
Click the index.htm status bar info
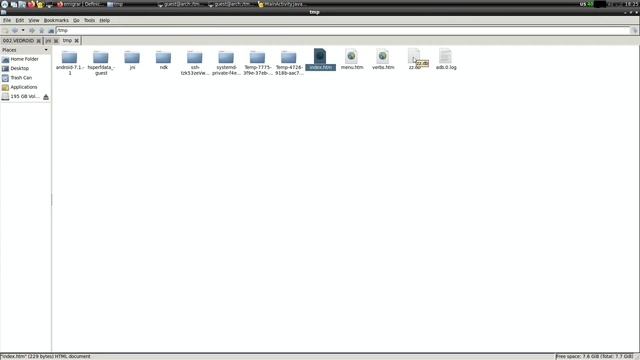tap(46, 356)
